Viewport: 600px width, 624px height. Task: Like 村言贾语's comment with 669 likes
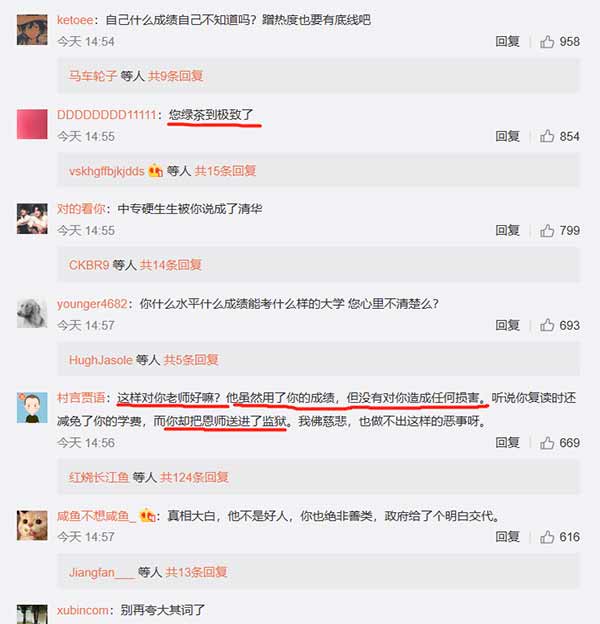click(547, 443)
